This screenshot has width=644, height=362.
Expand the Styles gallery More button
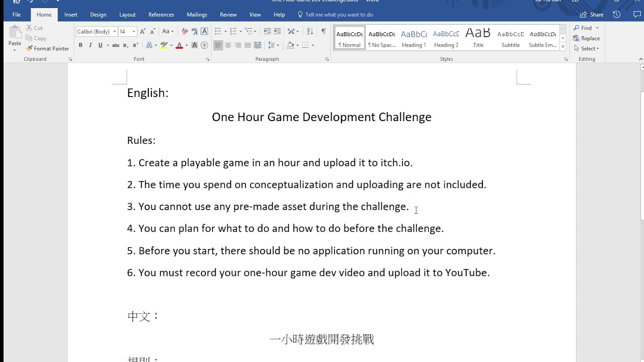(562, 47)
